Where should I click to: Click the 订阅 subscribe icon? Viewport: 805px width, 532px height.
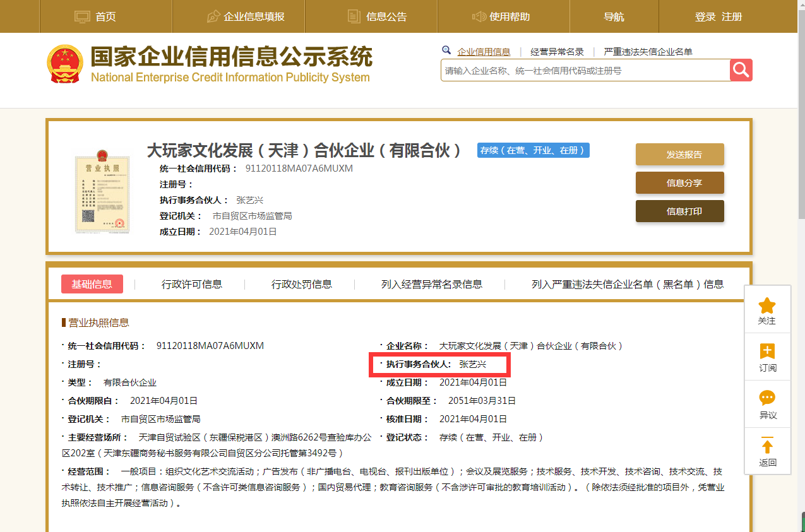[x=767, y=350]
